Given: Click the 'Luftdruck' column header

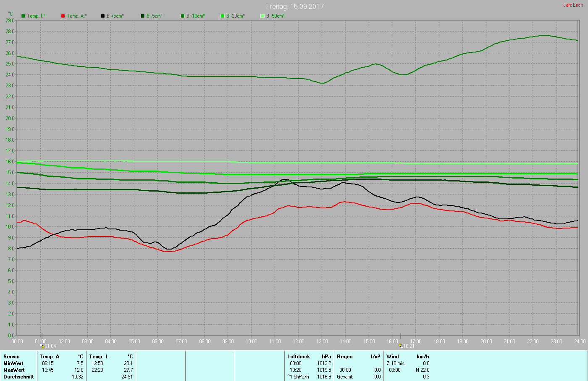Looking at the screenshot, I should tap(299, 357).
